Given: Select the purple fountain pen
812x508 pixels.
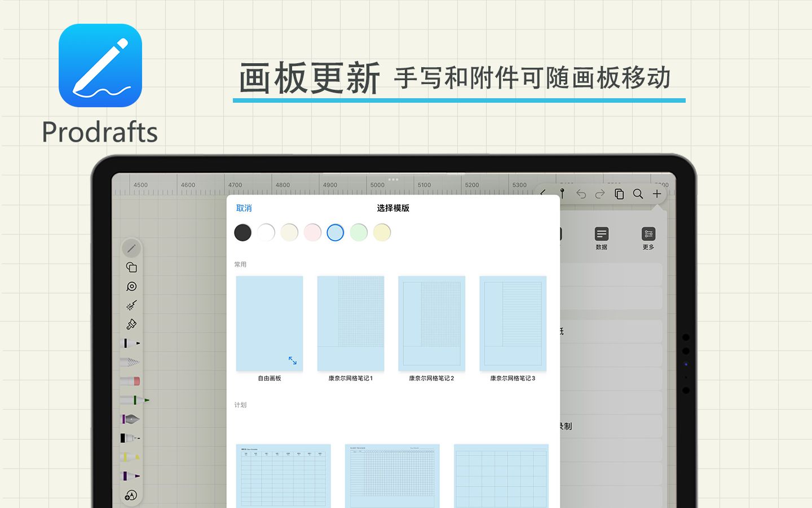Looking at the screenshot, I should pyautogui.click(x=130, y=419).
